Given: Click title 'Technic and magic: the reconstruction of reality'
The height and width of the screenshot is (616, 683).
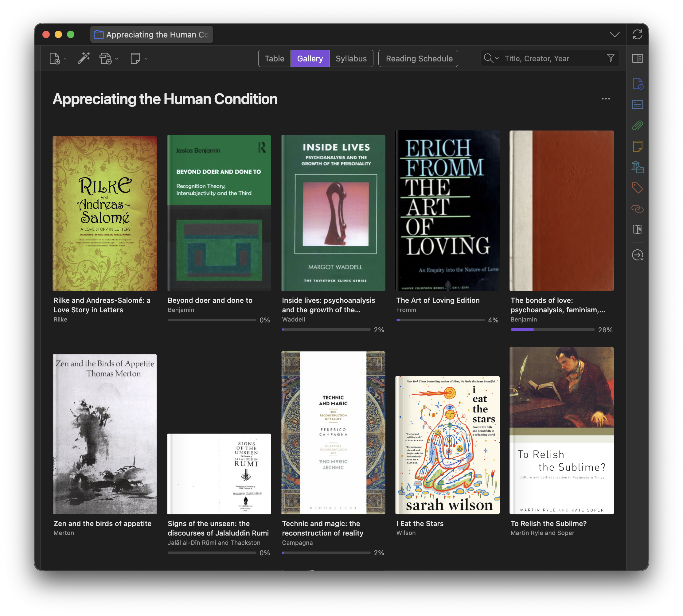Looking at the screenshot, I should click(x=322, y=528).
